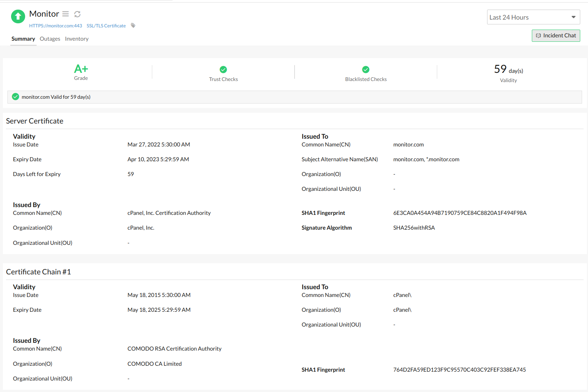Click the A+ grade indicator
Screen dimensions: 588x392
[x=81, y=69]
